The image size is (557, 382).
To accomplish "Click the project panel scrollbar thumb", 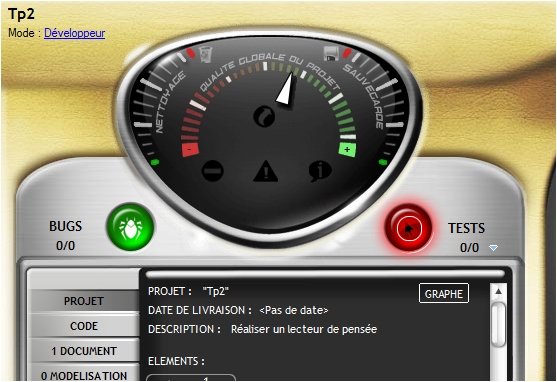I will (x=498, y=324).
